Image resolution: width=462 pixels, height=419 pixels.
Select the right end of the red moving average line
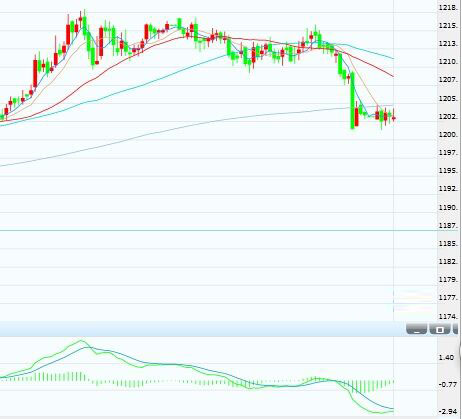click(x=392, y=76)
